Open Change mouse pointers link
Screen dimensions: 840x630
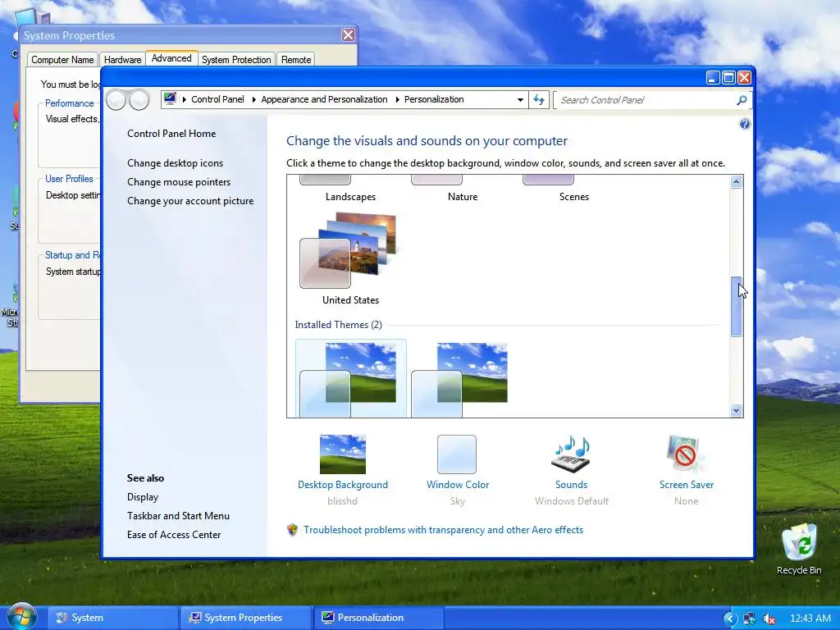tap(179, 182)
